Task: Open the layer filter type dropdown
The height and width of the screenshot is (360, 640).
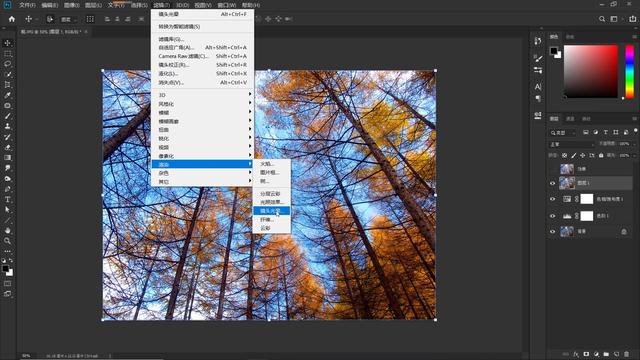Action: 562,132
